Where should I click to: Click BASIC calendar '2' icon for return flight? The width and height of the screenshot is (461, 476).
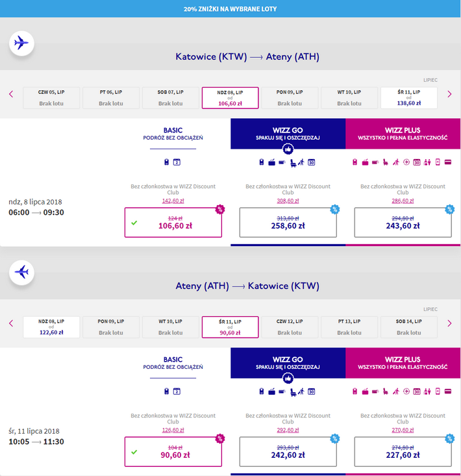(x=177, y=392)
